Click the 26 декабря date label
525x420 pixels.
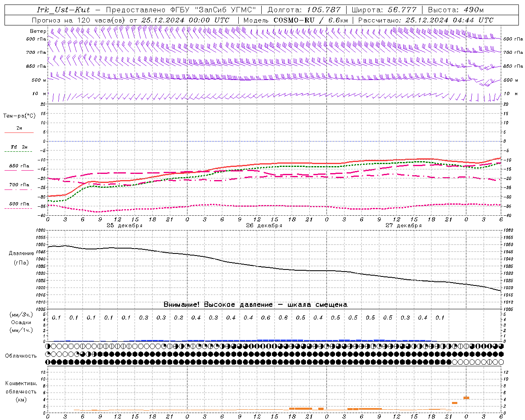[264, 226]
